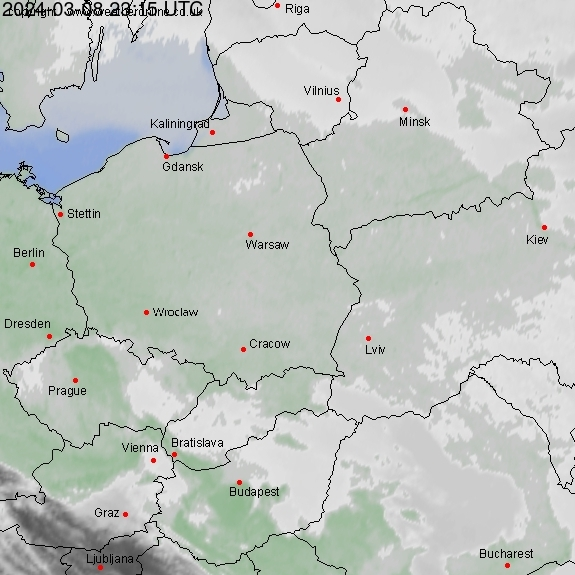
Task: Click the red dot marking Vienna
Action: tap(153, 461)
